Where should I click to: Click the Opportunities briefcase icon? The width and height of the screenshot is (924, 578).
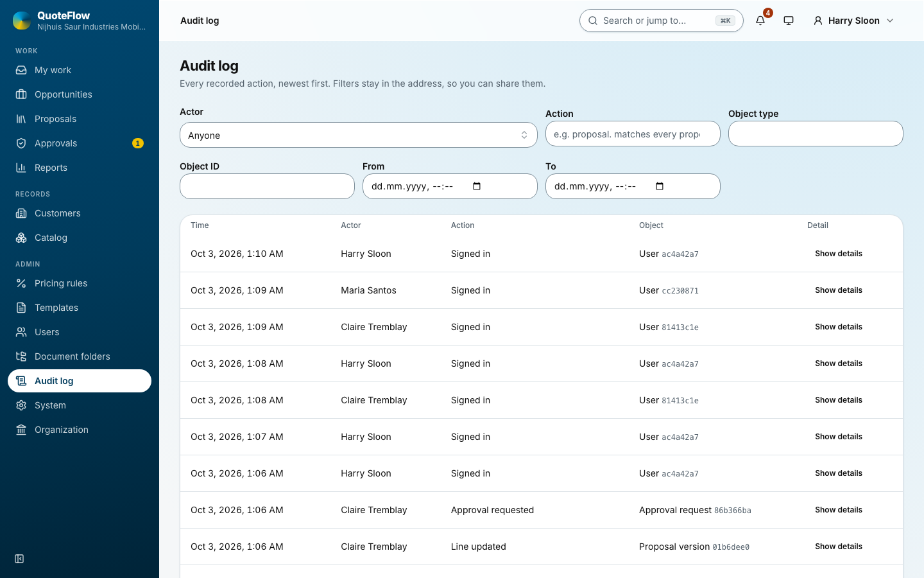coord(21,94)
